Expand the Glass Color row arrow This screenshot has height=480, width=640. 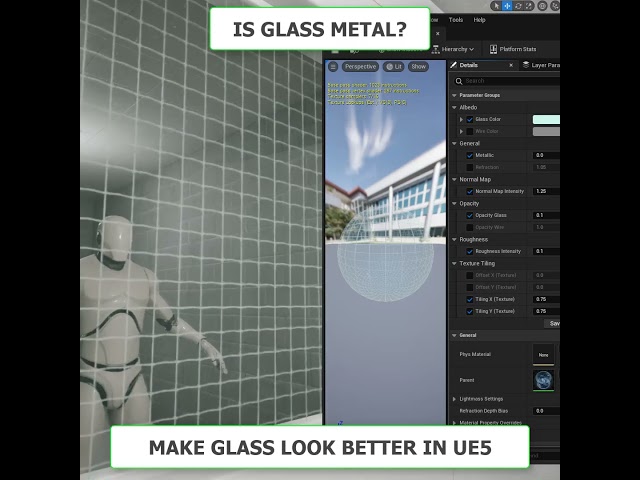click(461, 120)
